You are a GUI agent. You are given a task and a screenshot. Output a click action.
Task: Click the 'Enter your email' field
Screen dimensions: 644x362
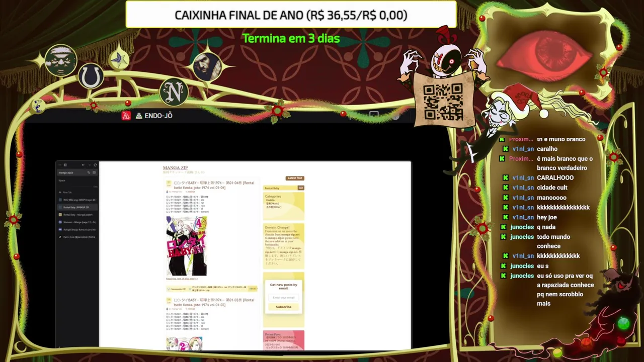pos(283,298)
